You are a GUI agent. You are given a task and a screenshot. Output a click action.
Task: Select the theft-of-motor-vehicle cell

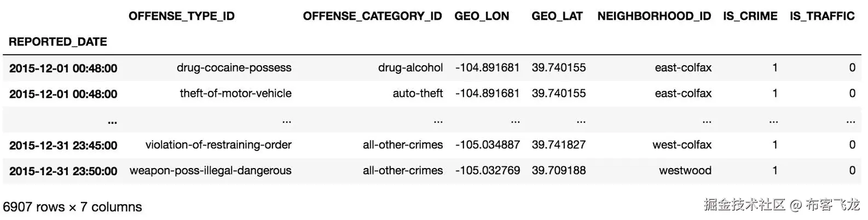(x=235, y=94)
